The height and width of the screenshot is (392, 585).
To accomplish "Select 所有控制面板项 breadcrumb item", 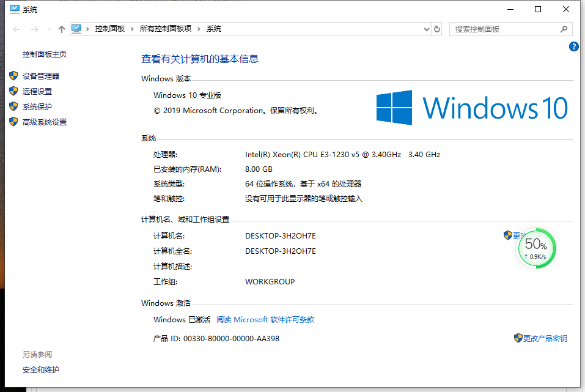I will pos(165,29).
